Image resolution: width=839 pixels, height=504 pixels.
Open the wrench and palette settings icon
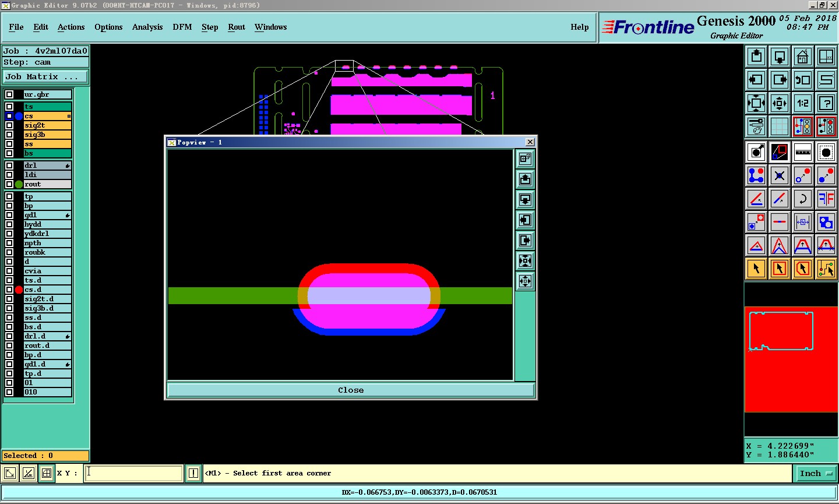click(756, 126)
